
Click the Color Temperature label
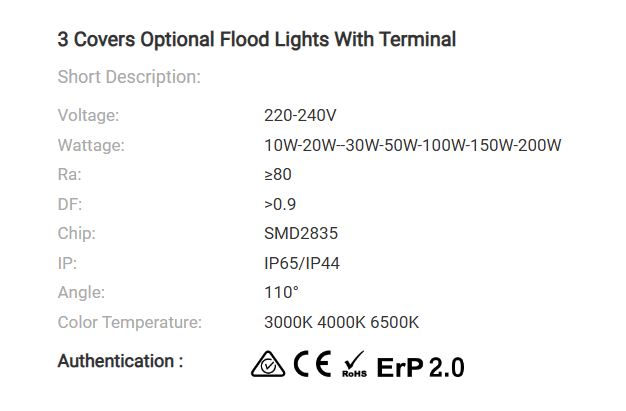pyautogui.click(x=130, y=322)
